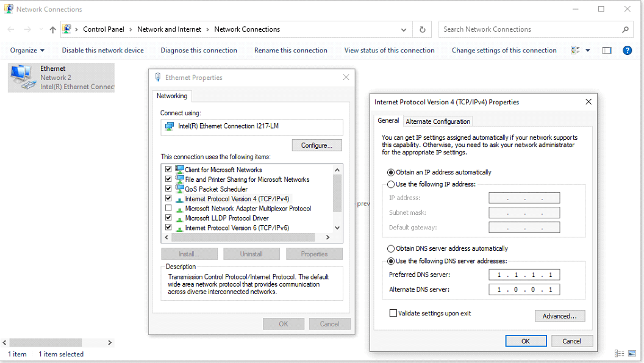Viewport: 644px width, 363px height.
Task: Click View status of this connection
Action: coord(389,50)
